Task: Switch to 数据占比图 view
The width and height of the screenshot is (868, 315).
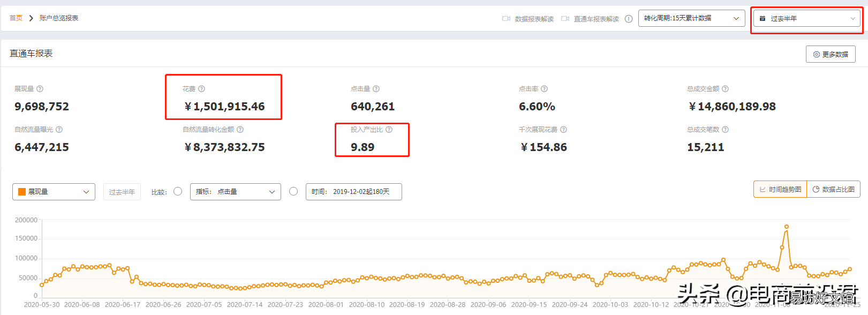Action: pos(833,189)
